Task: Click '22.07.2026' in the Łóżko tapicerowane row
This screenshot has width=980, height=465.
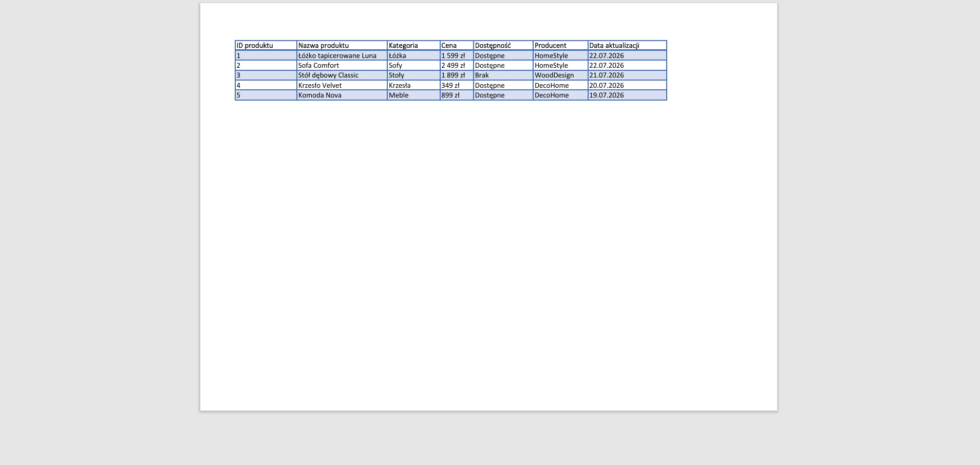Action: pyautogui.click(x=627, y=55)
